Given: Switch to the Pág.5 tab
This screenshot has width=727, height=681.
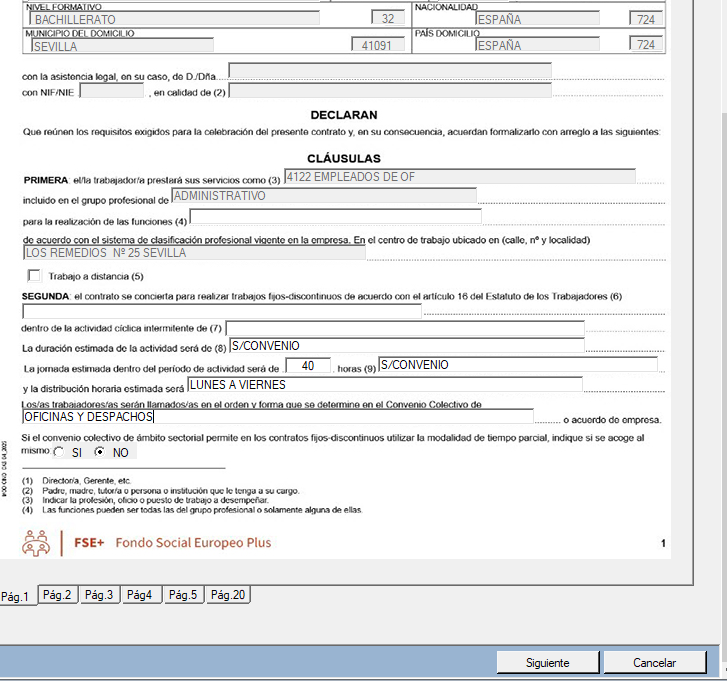Looking at the screenshot, I should pos(183,595).
